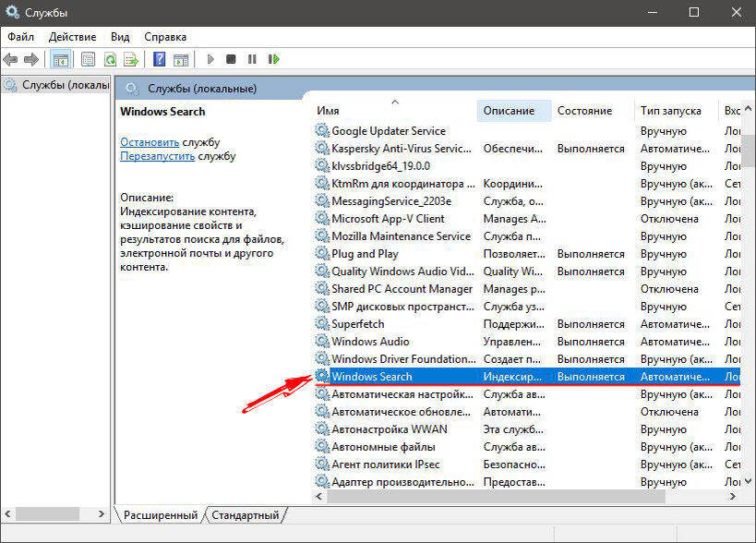The width and height of the screenshot is (756, 543).
Task: Select Адаптер производительности service row
Action: coord(527,482)
